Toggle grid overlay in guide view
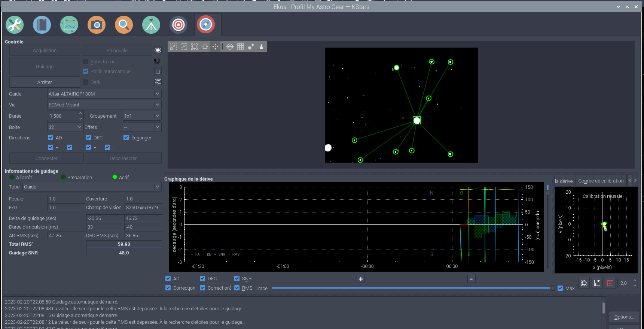 pos(240,46)
